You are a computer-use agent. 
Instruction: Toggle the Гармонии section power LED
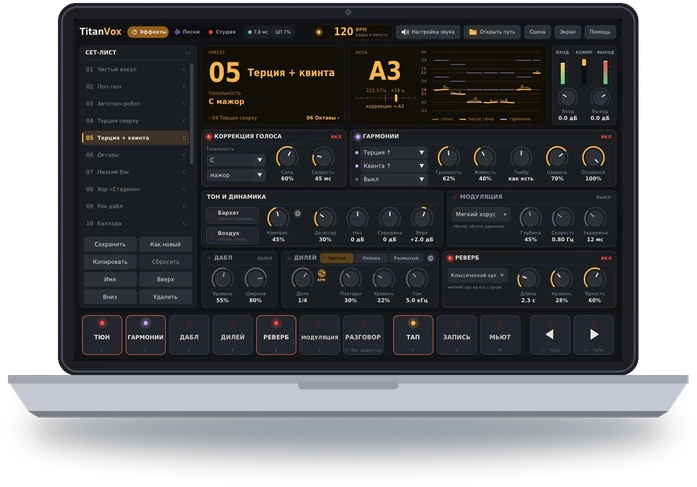coord(357,137)
